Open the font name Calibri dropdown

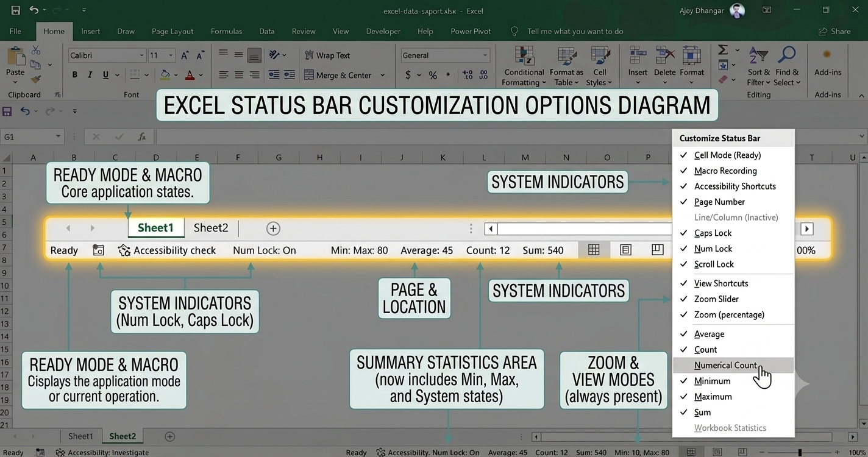point(141,55)
